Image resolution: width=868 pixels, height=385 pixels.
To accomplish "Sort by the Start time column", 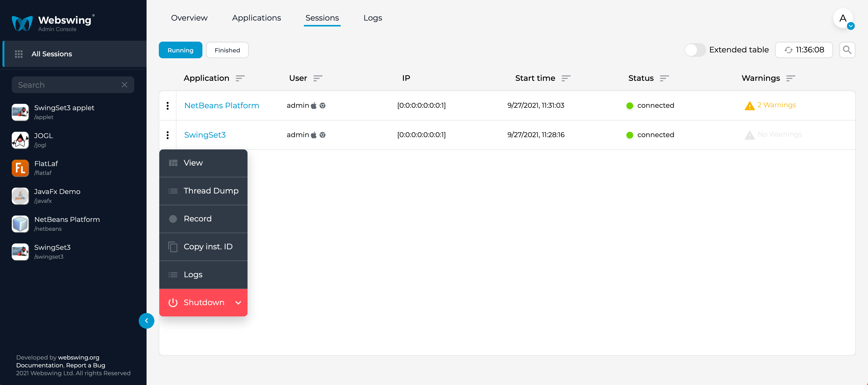I will click(566, 78).
